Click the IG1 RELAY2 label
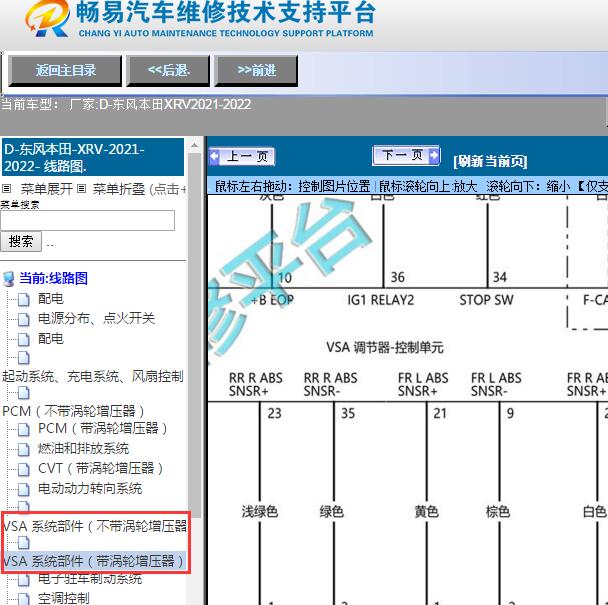 point(381,300)
